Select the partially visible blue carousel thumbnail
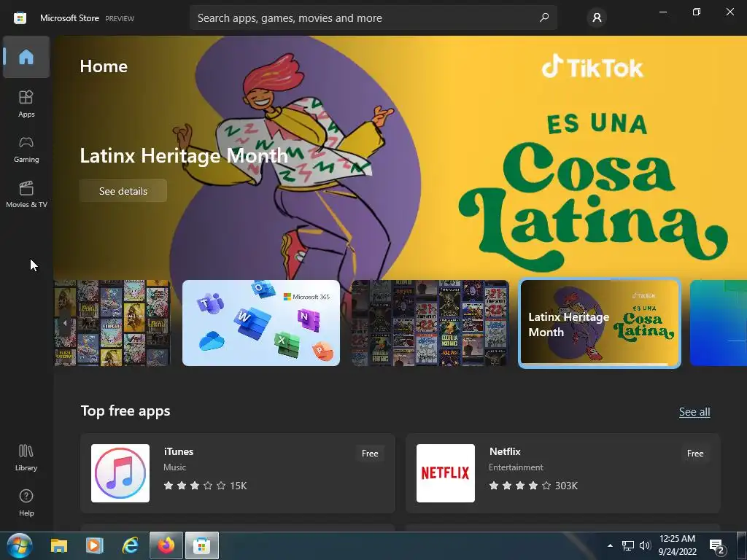The height and width of the screenshot is (560, 747). (x=719, y=323)
